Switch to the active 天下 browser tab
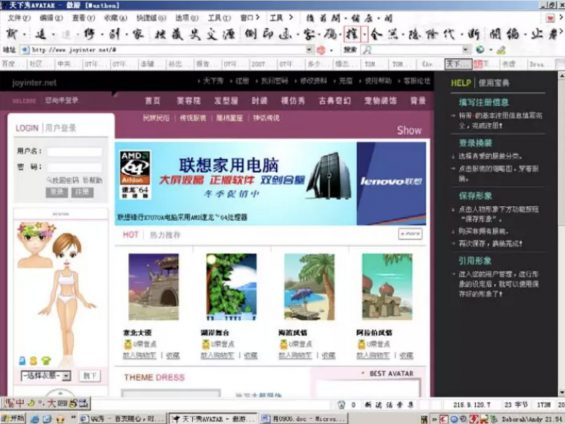This screenshot has height=424, width=565. point(458,64)
